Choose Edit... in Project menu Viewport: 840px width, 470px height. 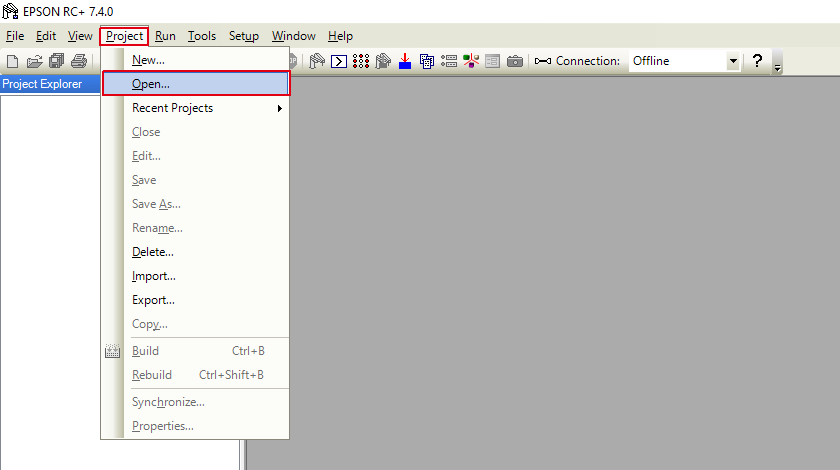[x=196, y=156]
